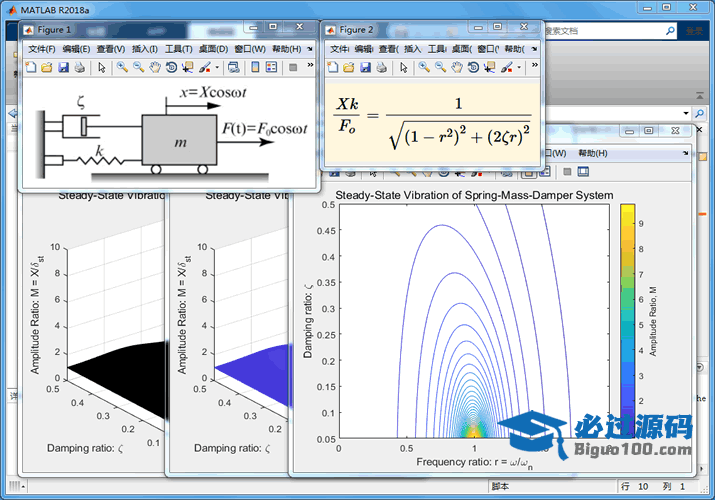Viewport: 715px width, 500px height.
Task: Select Data Cursor tool in Figure 2
Action: pyautogui.click(x=490, y=67)
